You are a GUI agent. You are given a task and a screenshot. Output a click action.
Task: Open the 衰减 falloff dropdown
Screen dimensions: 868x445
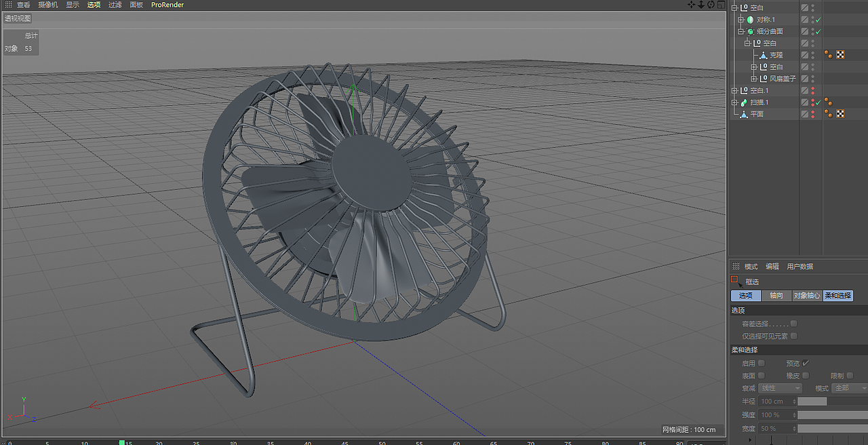tap(780, 388)
